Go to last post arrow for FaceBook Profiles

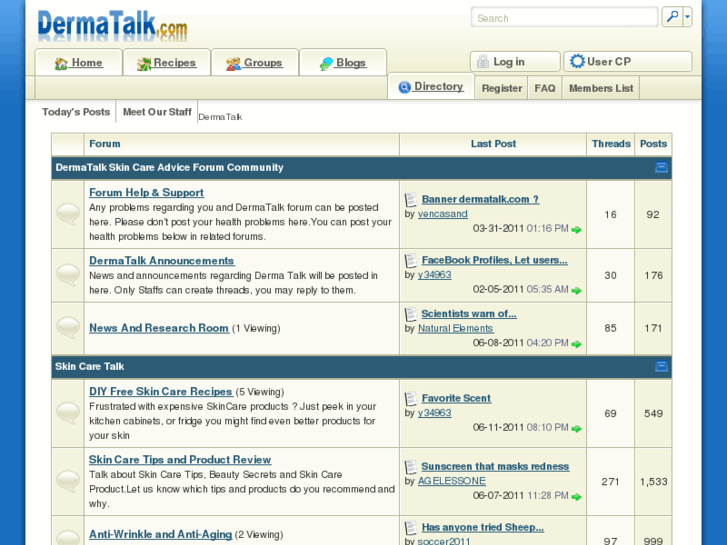pos(576,290)
